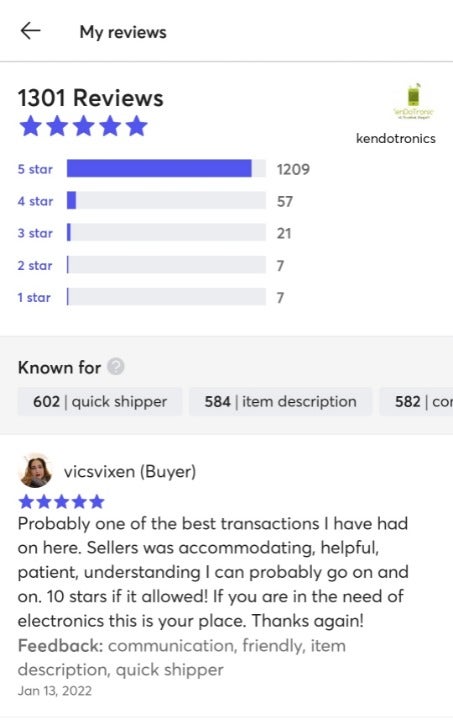The width and height of the screenshot is (453, 720).
Task: Filter reviews by 2 star
Action: click(x=35, y=265)
